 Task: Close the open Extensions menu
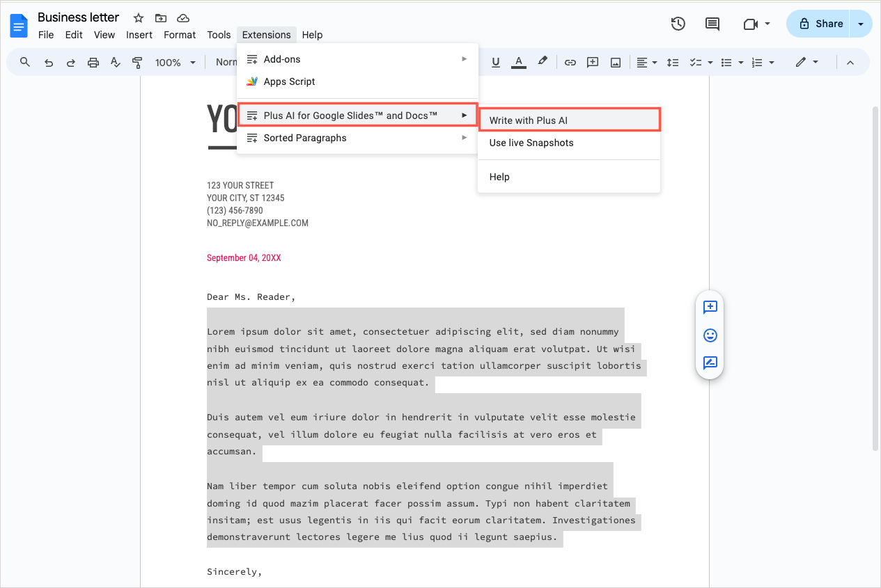click(x=267, y=35)
